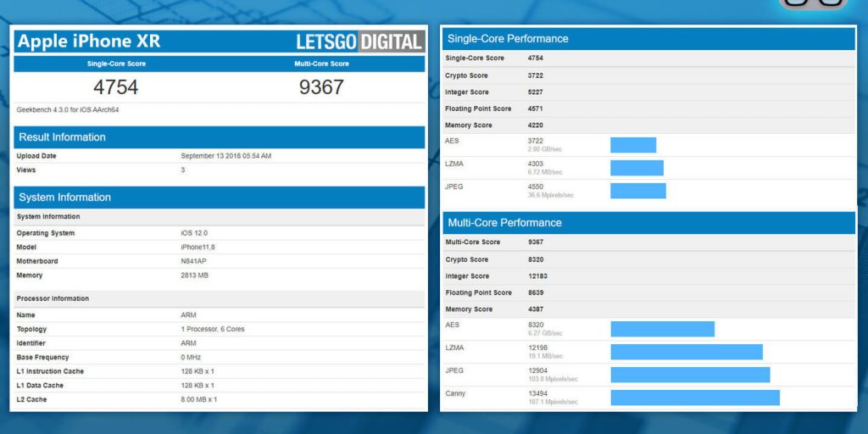Click the System Information section header
The width and height of the screenshot is (868, 434).
pyautogui.click(x=64, y=198)
